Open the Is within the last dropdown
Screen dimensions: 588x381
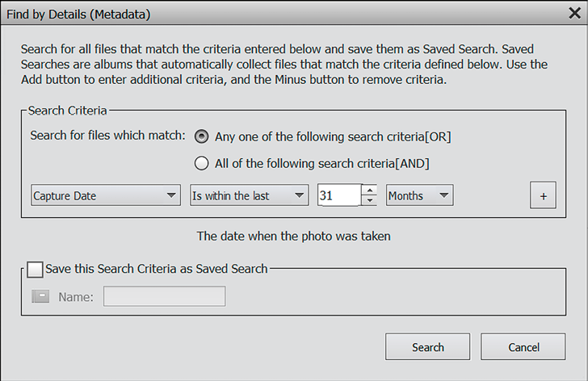click(x=249, y=195)
